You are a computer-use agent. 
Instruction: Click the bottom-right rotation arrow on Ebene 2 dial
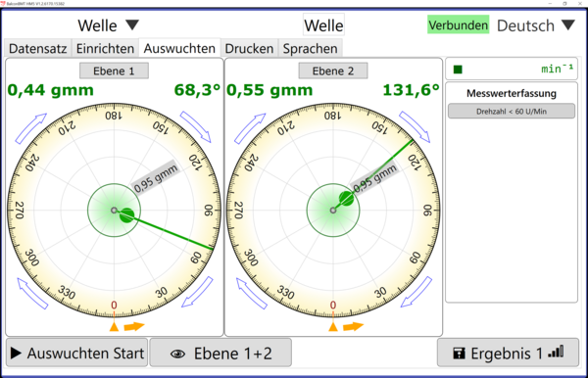(416, 292)
